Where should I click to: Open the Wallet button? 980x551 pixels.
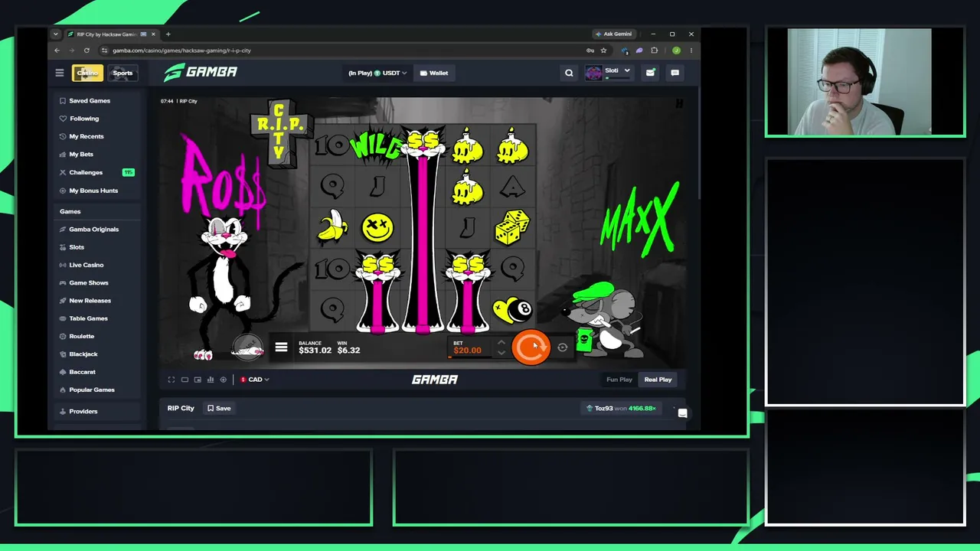click(x=434, y=73)
